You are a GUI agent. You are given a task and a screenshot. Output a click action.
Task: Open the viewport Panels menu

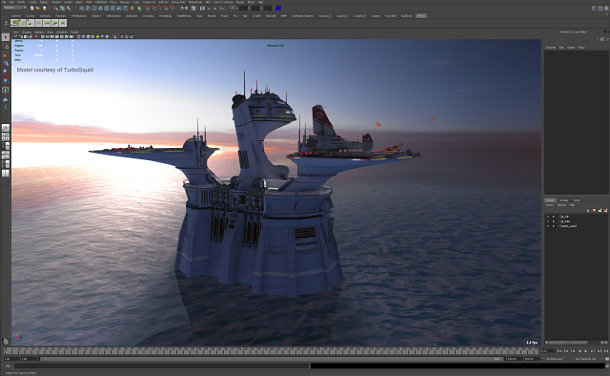[74, 32]
